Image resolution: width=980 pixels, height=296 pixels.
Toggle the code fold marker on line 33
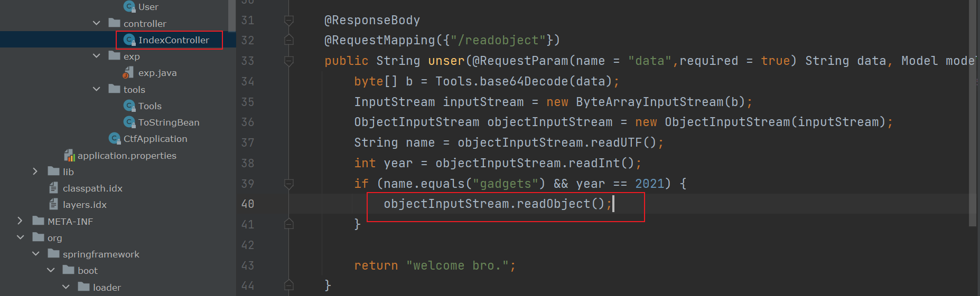[x=289, y=61]
